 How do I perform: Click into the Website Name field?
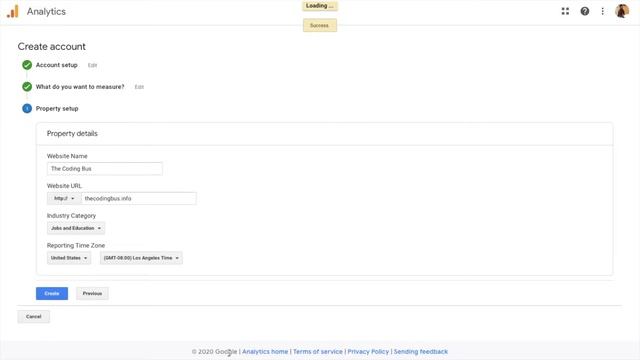coord(104,169)
